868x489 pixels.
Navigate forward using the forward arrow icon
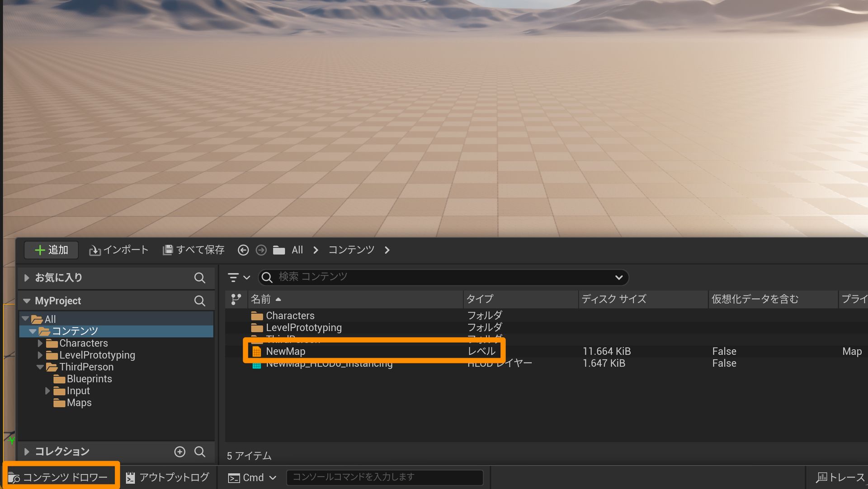261,250
